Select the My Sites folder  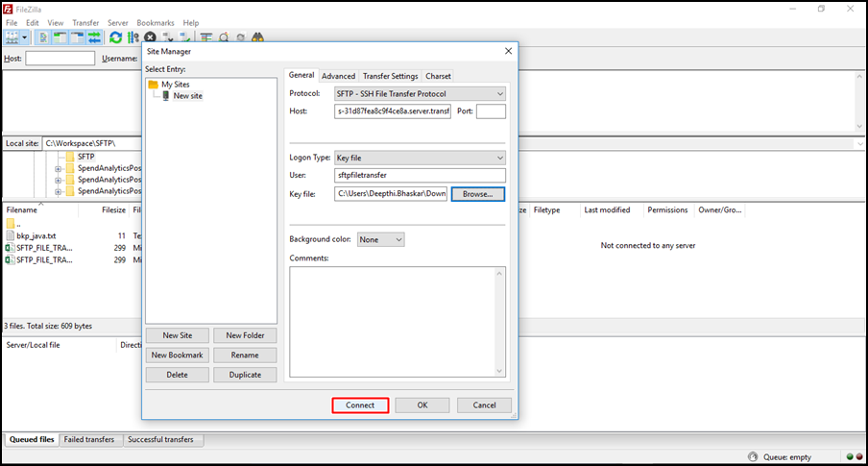(176, 85)
